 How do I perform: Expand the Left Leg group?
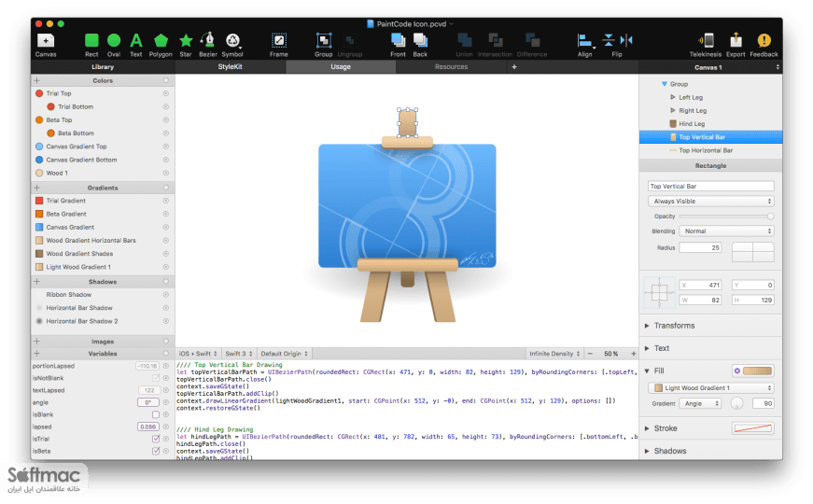click(672, 97)
